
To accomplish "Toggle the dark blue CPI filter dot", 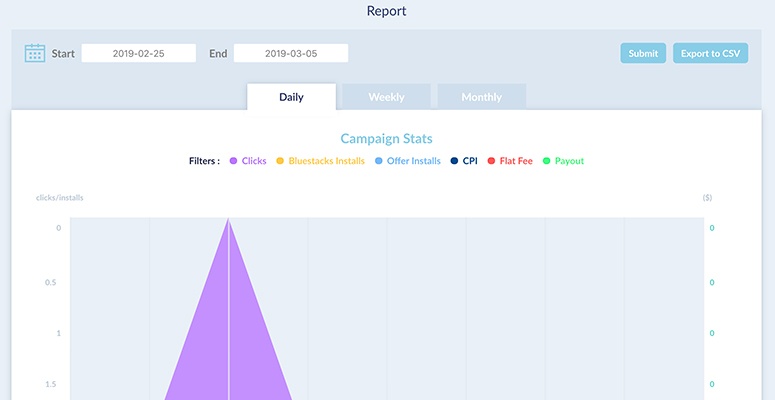I will point(454,161).
